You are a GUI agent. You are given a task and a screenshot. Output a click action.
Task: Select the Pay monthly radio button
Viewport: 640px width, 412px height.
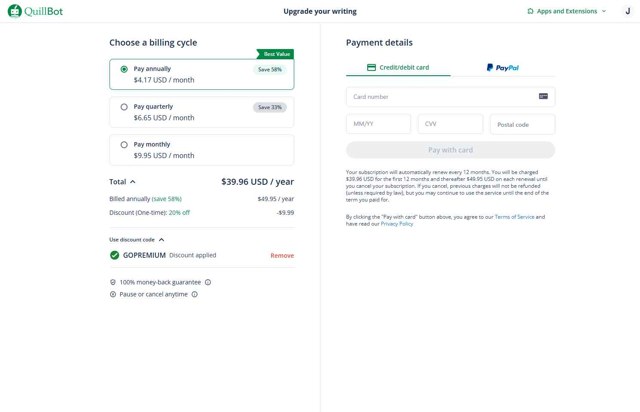[124, 145]
